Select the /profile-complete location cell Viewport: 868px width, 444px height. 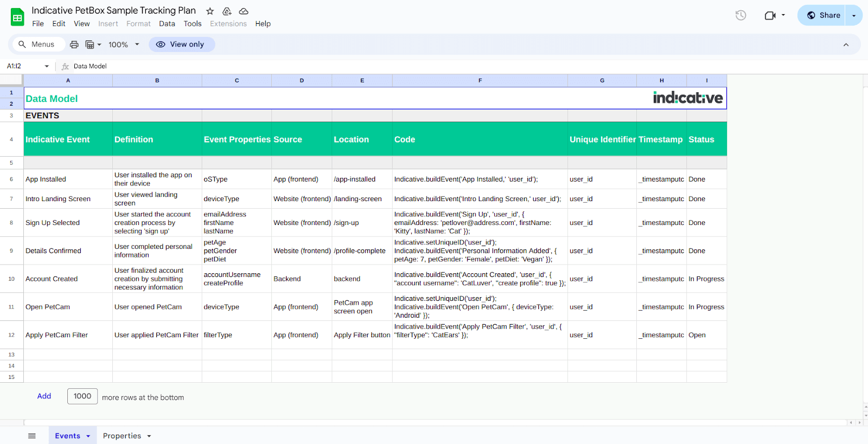pos(362,250)
